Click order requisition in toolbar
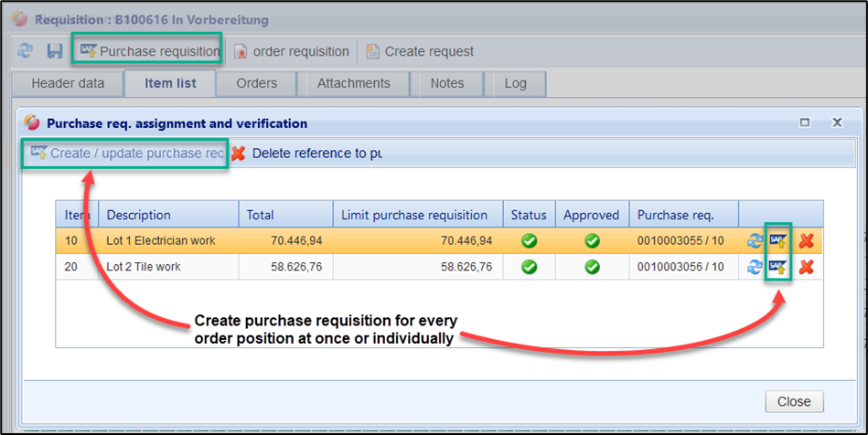Screen dimensions: 868x435 [x=292, y=51]
